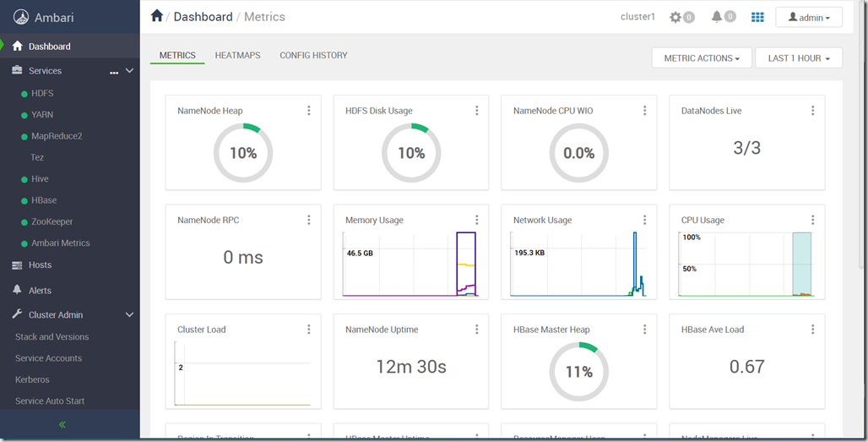The image size is (868, 442).
Task: Expand the admin user dropdown
Action: 809,17
